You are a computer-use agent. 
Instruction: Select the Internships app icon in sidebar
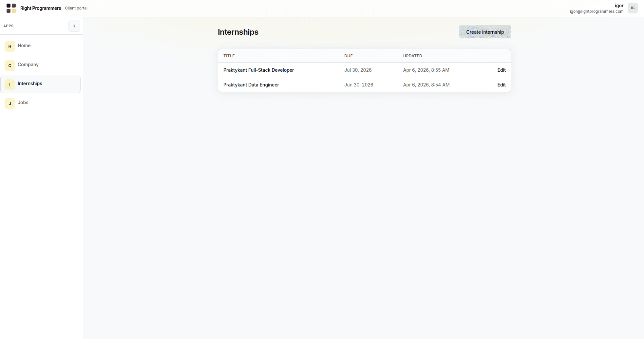(x=9, y=85)
